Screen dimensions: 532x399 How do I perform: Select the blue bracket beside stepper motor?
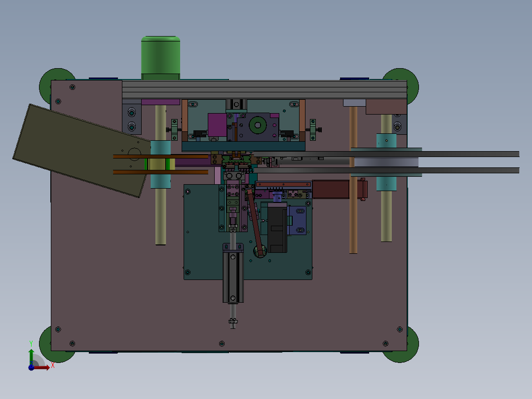coord(297,221)
